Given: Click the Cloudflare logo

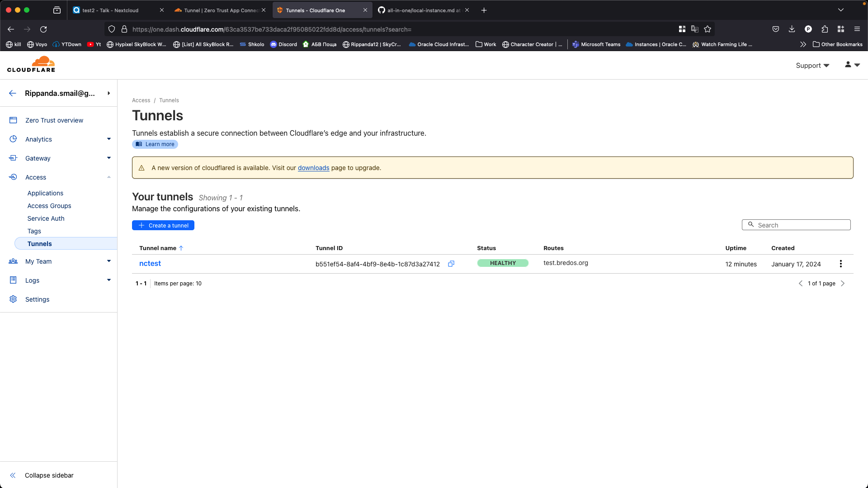Looking at the screenshot, I should click(x=31, y=64).
